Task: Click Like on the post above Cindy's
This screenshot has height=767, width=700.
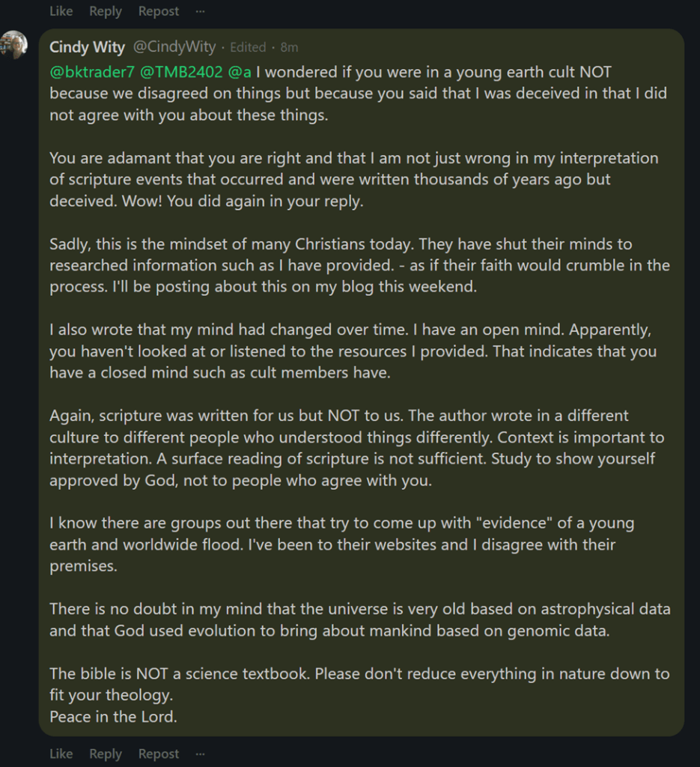Action: [x=61, y=11]
